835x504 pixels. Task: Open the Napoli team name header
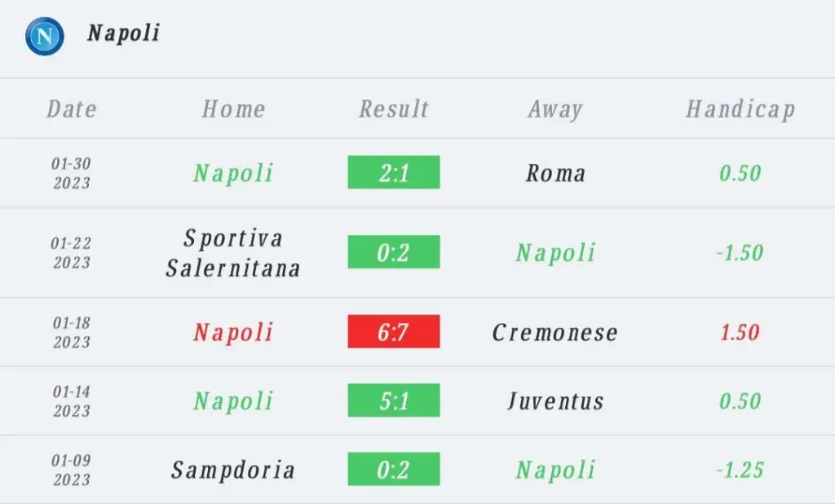click(x=124, y=33)
